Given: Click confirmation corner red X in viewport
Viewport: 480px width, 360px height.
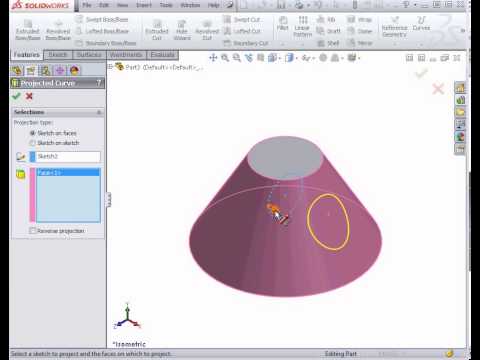Looking at the screenshot, I should click(x=438, y=89).
